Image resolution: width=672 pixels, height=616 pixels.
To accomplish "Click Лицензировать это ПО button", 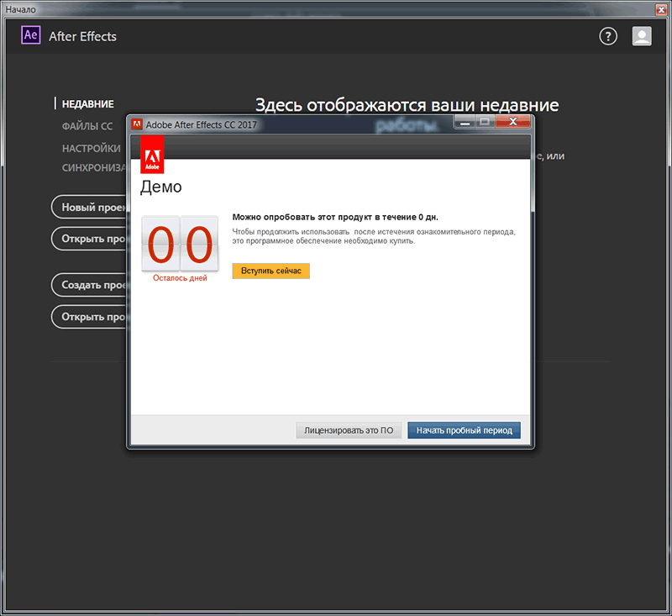I will (349, 430).
